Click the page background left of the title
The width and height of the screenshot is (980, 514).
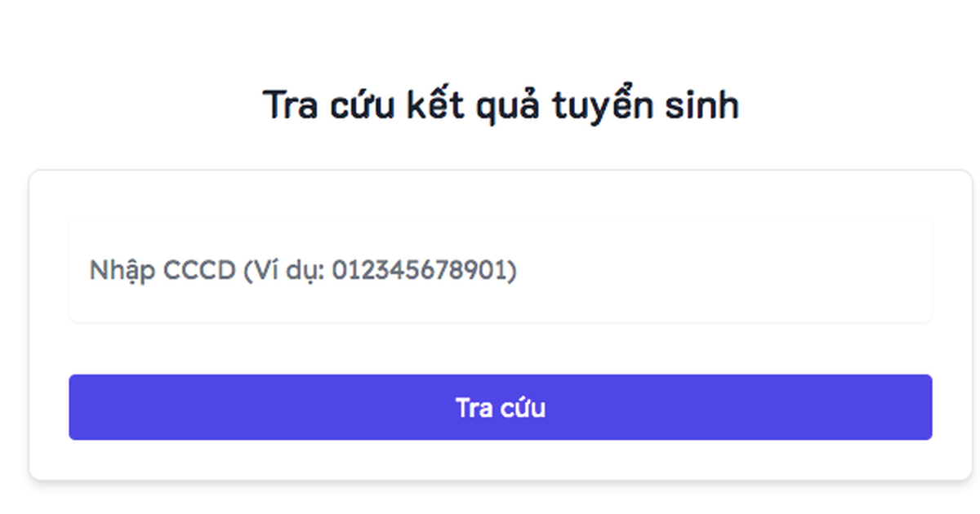tap(122, 105)
